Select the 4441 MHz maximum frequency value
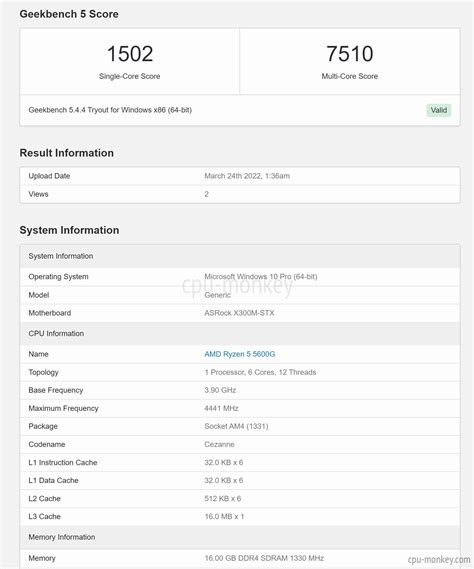 [221, 408]
